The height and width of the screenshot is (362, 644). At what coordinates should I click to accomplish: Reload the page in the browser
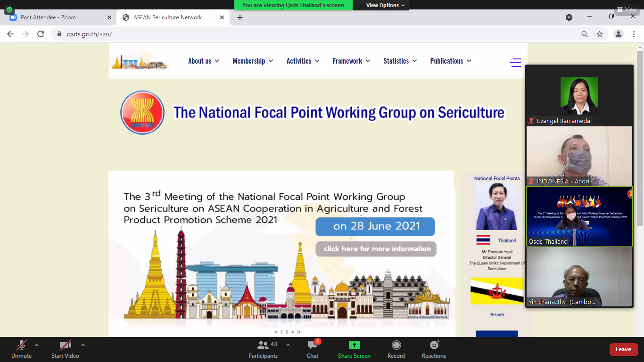(41, 34)
